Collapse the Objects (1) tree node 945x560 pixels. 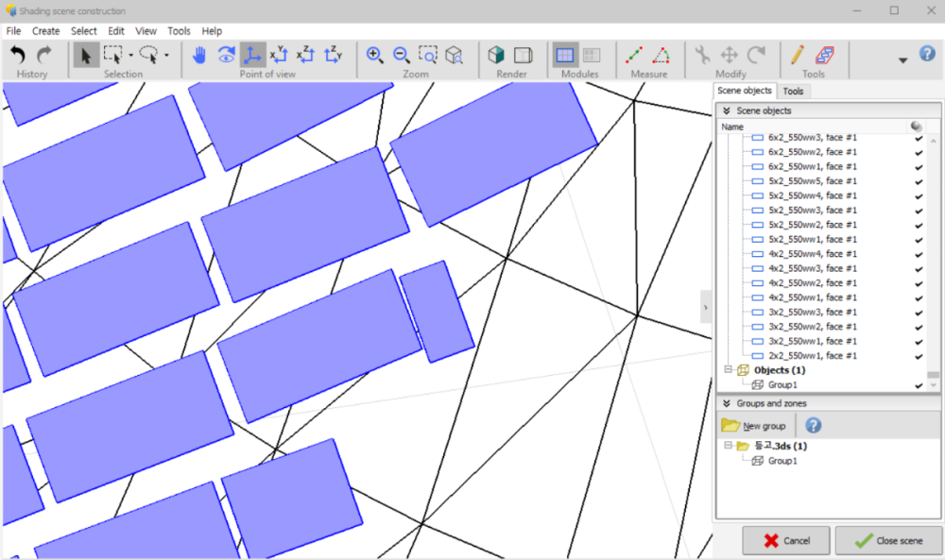coord(729,370)
